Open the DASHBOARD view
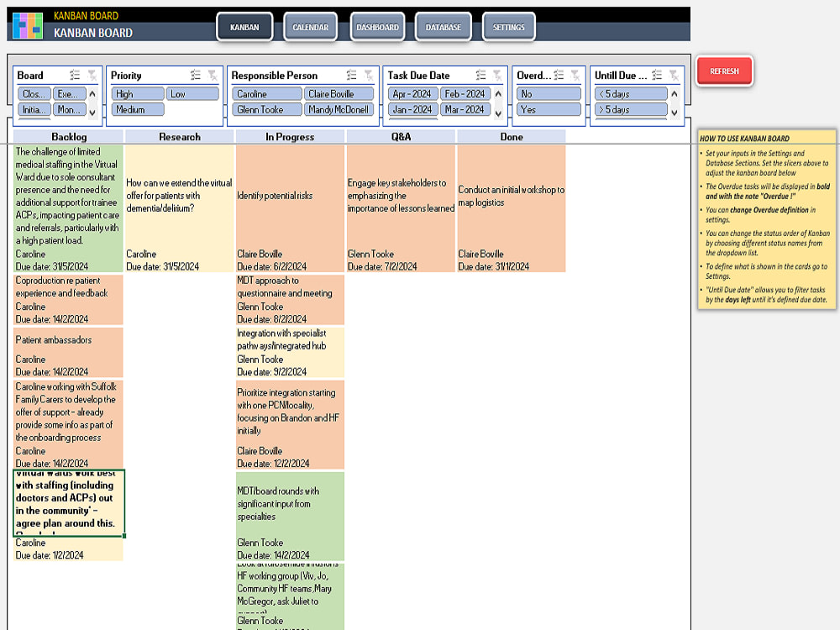Viewport: 840px width, 630px height. 377,26
